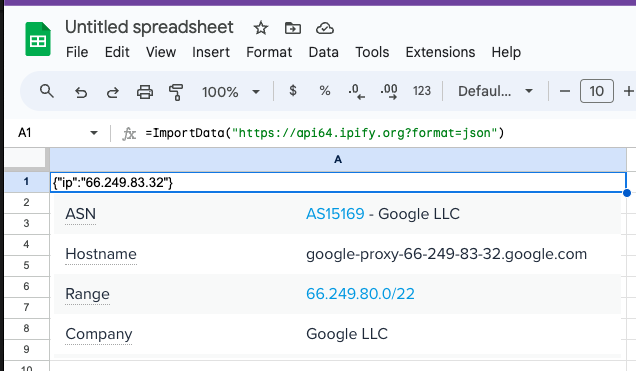Open the 123 more formats menu
The height and width of the screenshot is (371, 636).
click(x=421, y=91)
